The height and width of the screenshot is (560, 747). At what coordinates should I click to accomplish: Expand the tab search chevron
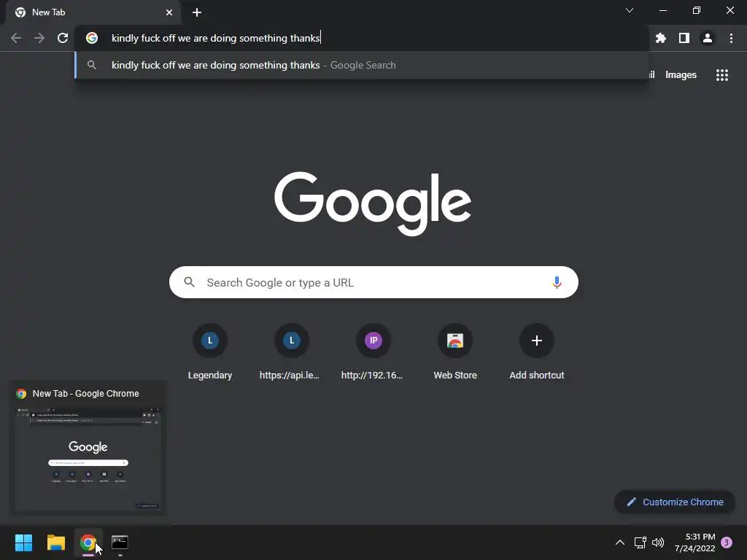[x=630, y=10]
